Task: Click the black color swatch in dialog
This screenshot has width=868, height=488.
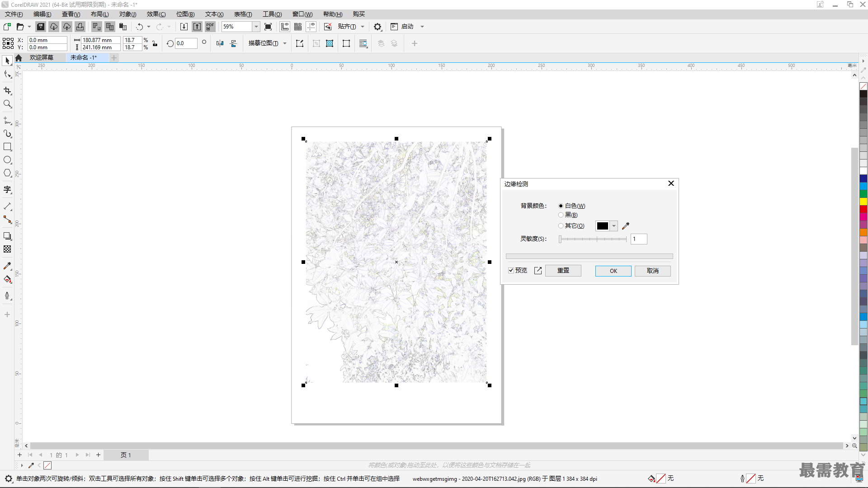Action: (x=603, y=226)
